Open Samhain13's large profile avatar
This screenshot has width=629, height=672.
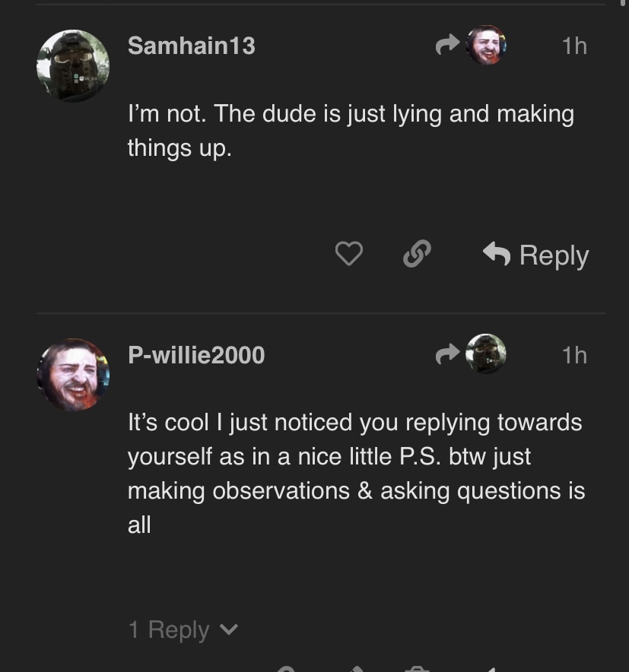pos(73,66)
